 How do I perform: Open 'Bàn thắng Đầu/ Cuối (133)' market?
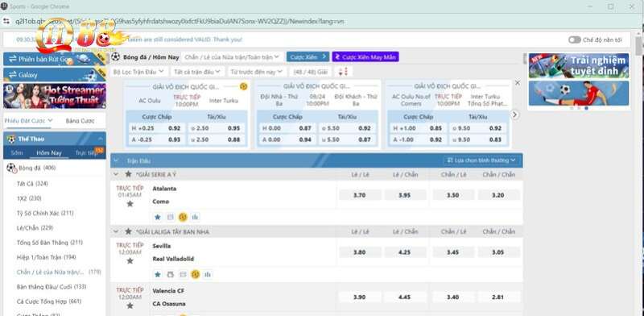pyautogui.click(x=52, y=287)
